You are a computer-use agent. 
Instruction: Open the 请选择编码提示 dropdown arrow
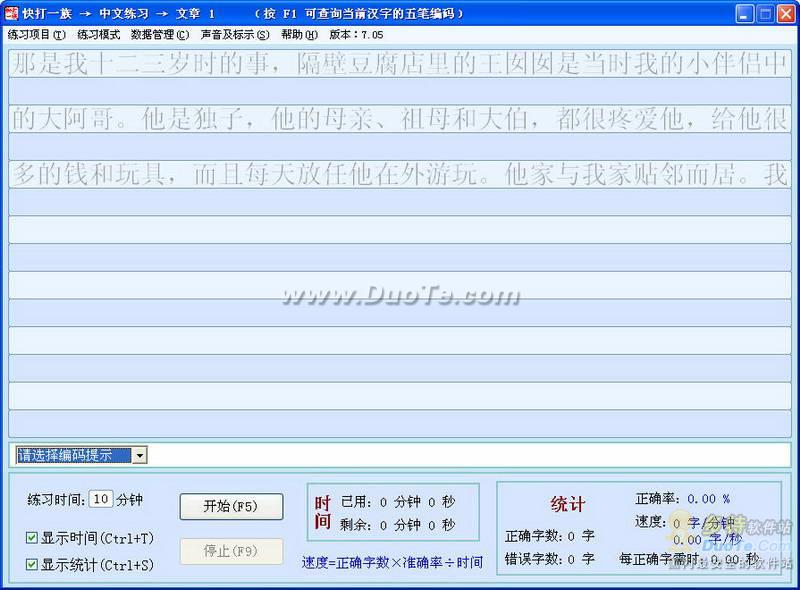click(139, 455)
